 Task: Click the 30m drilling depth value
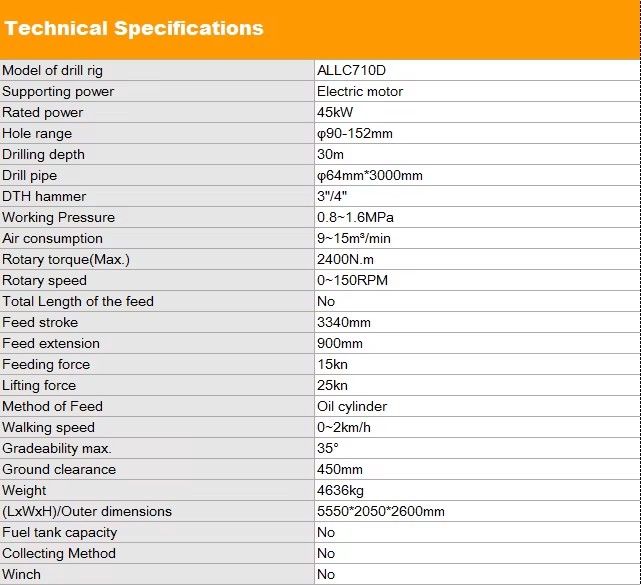click(330, 155)
